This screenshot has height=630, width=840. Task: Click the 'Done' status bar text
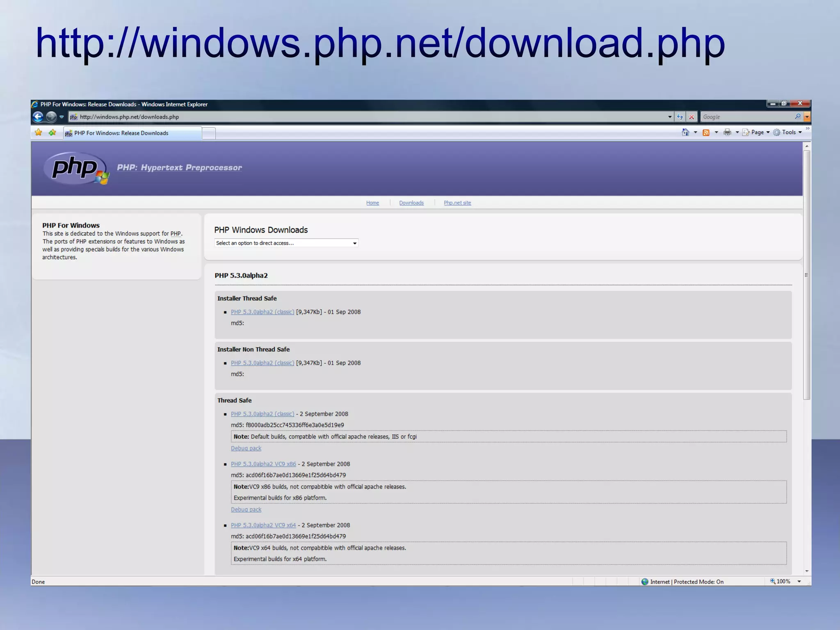pos(38,582)
